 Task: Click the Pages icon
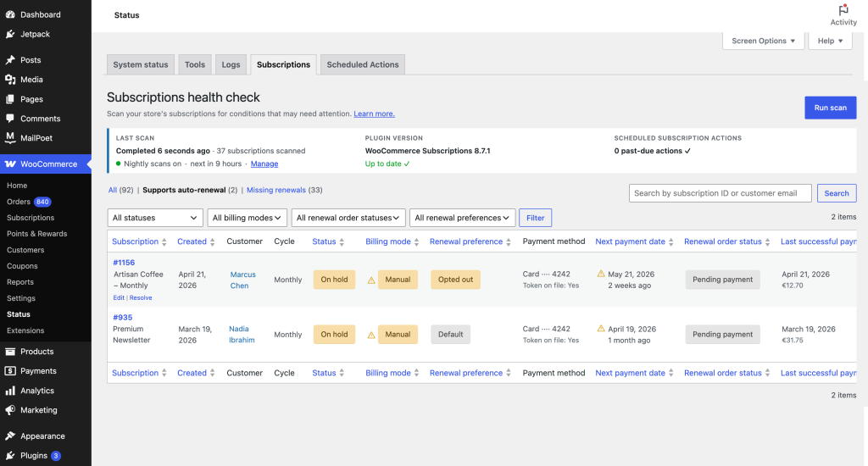click(x=10, y=99)
